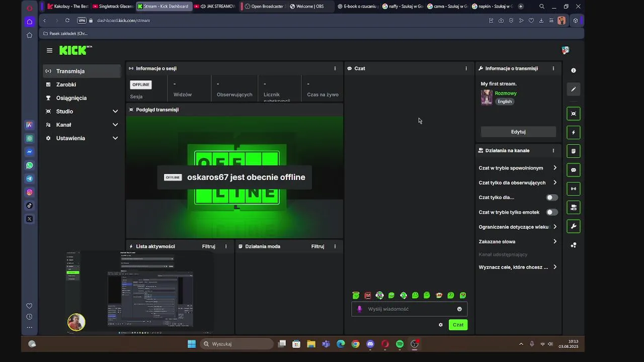
Task: Switch to the Open Broadcaster browser tab
Action: click(266, 7)
